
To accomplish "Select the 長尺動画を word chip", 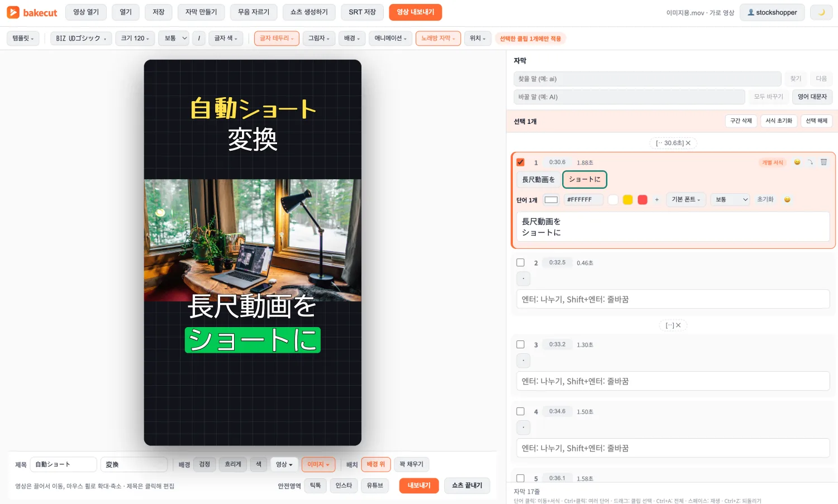I will point(539,180).
